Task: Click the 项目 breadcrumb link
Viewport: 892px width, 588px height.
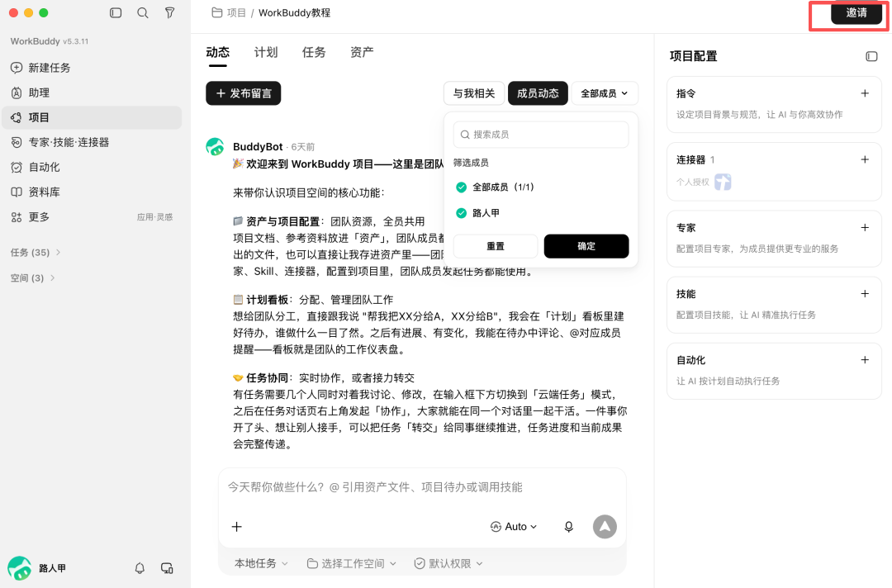Action: tap(236, 12)
